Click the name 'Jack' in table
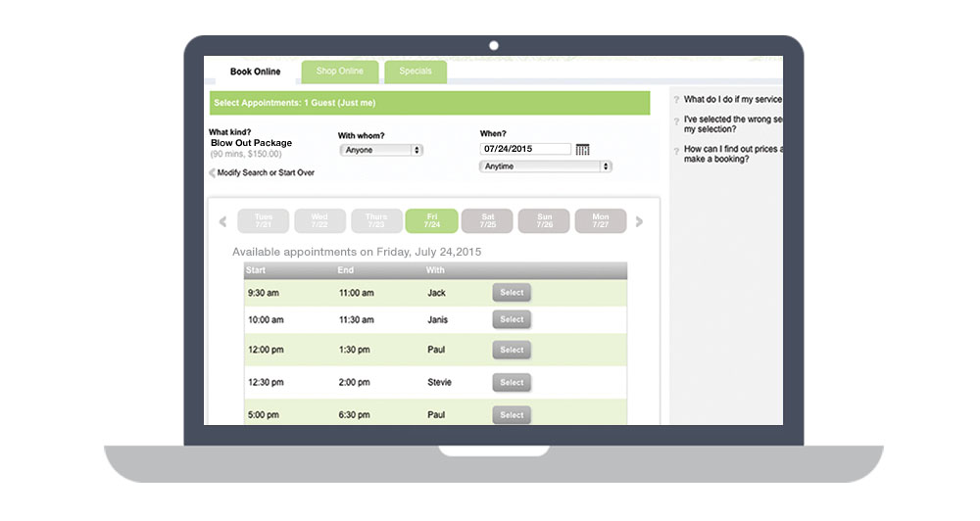980x521 pixels. [436, 293]
